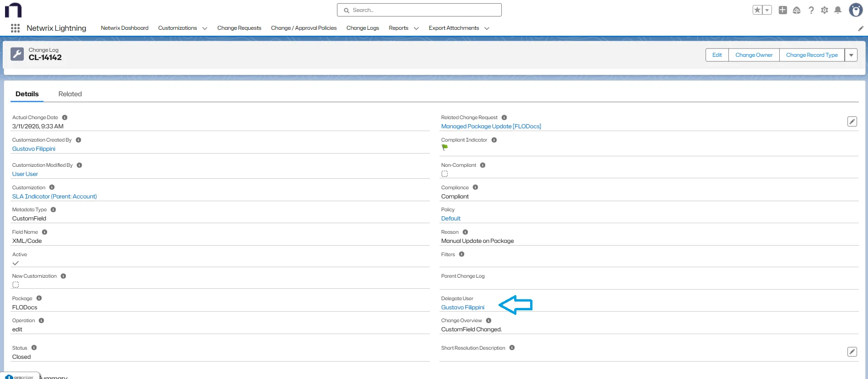Edit Short Resolution Description with pencil icon

point(852,352)
